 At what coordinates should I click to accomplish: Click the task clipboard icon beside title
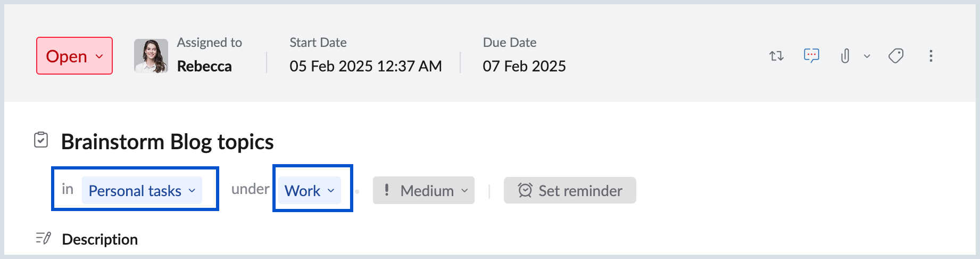[41, 140]
